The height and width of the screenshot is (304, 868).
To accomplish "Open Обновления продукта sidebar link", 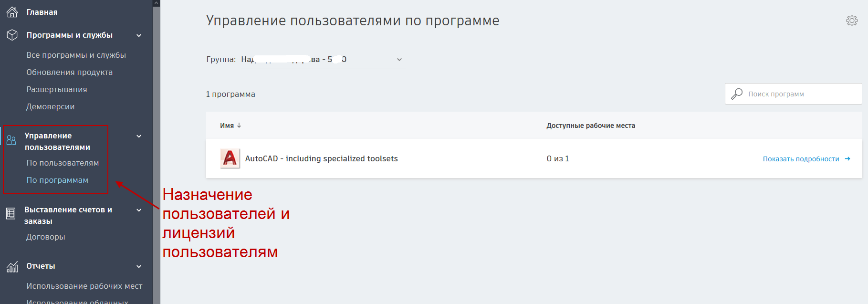I will tap(70, 72).
